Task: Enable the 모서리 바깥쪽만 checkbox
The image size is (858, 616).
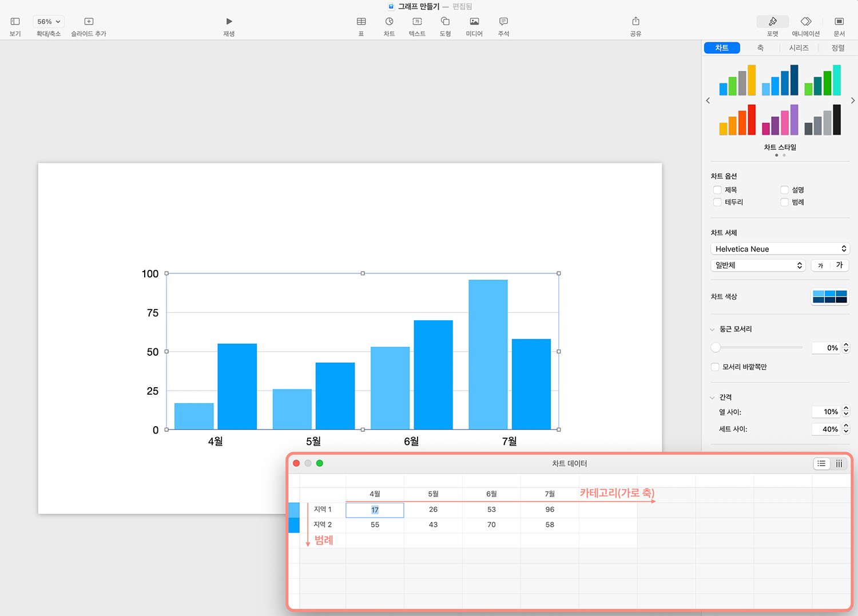Action: [x=715, y=367]
